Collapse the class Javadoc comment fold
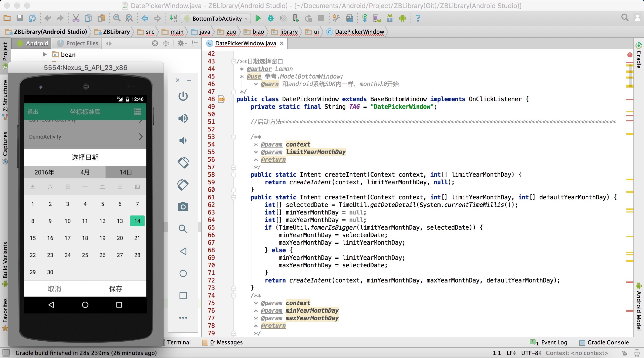 [233, 61]
